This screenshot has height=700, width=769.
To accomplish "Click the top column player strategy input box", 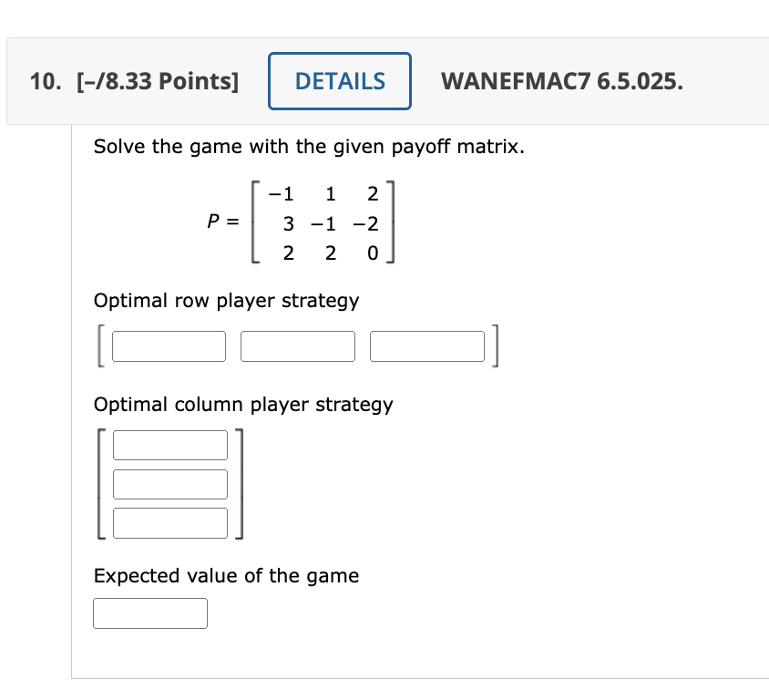I will click(169, 445).
